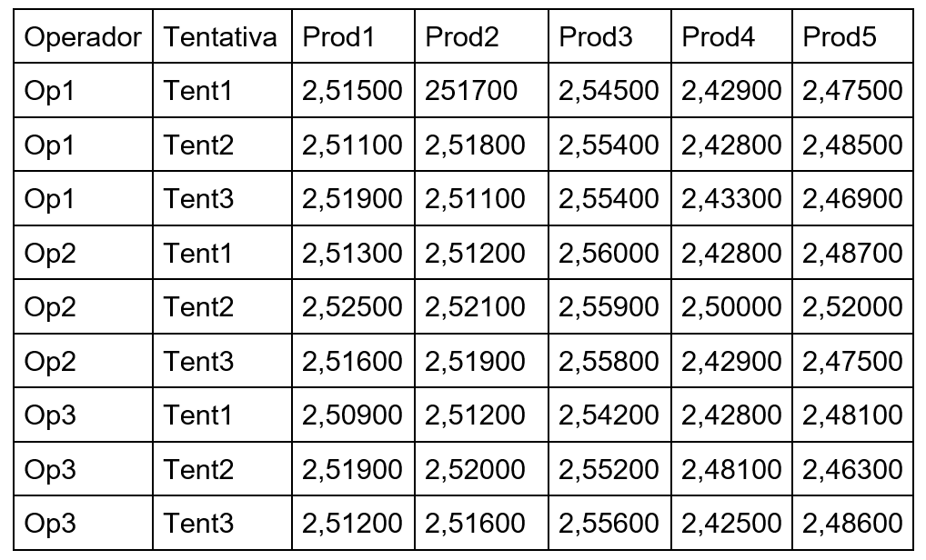Click the Prod4 value 2,50000
926x560 pixels.
[731, 307]
